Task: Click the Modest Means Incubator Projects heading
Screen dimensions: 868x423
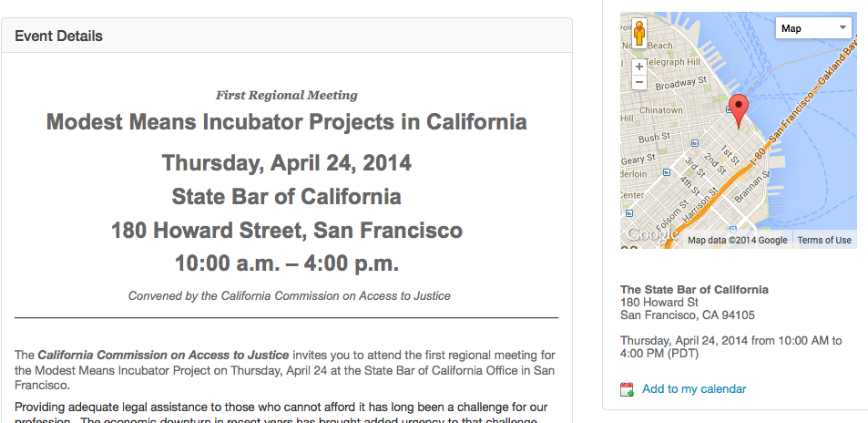Action: coord(286,121)
